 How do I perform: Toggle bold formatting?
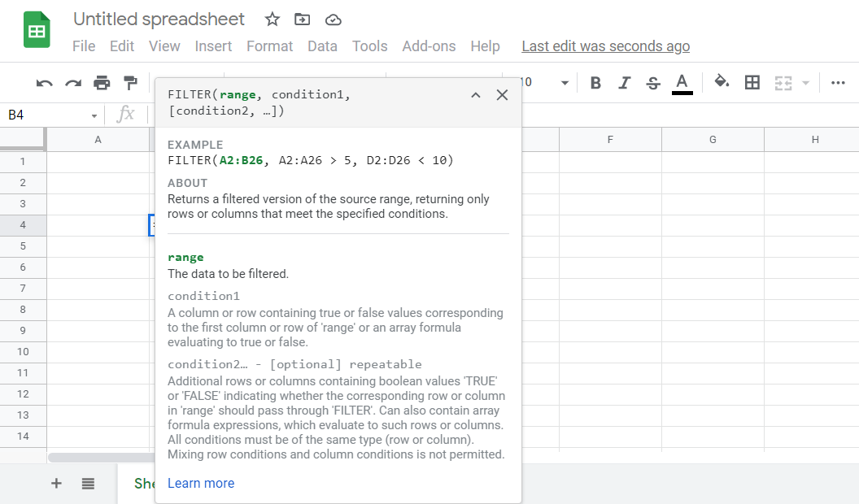coord(595,82)
